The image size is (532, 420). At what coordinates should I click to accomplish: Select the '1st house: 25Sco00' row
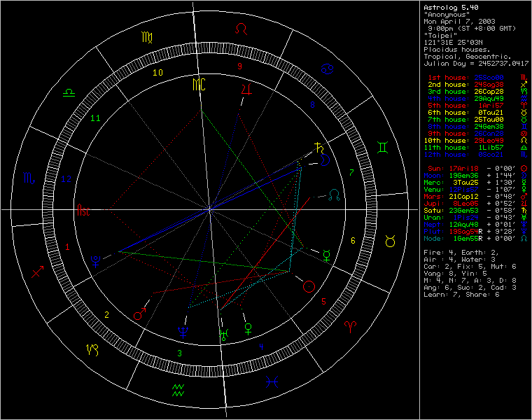(477, 78)
